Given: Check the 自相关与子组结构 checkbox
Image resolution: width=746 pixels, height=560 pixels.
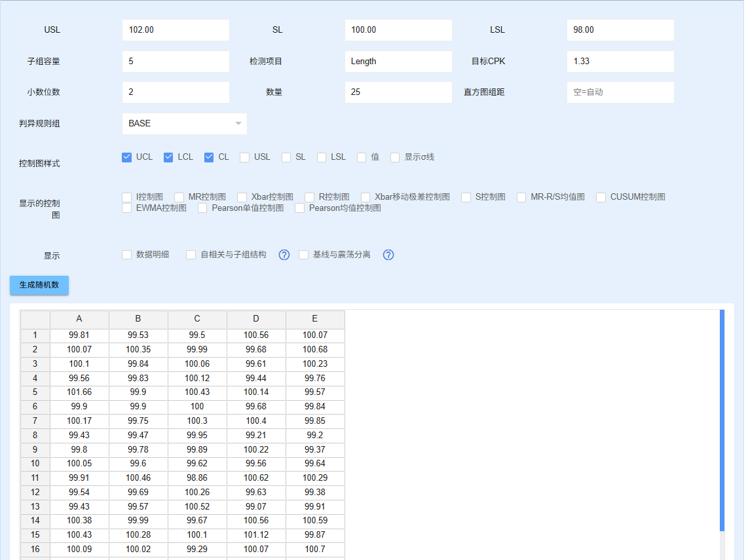Looking at the screenshot, I should coord(191,255).
